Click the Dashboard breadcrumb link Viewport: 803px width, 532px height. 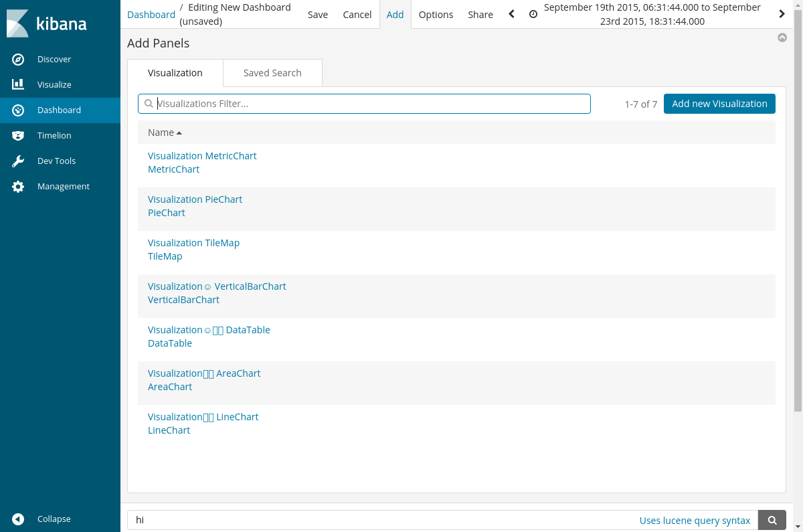click(151, 14)
